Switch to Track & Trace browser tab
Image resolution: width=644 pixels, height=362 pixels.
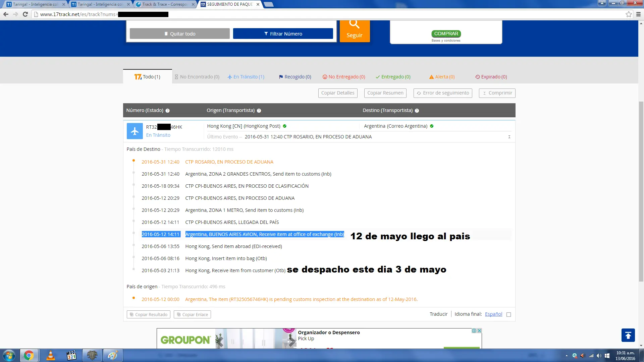164,4
